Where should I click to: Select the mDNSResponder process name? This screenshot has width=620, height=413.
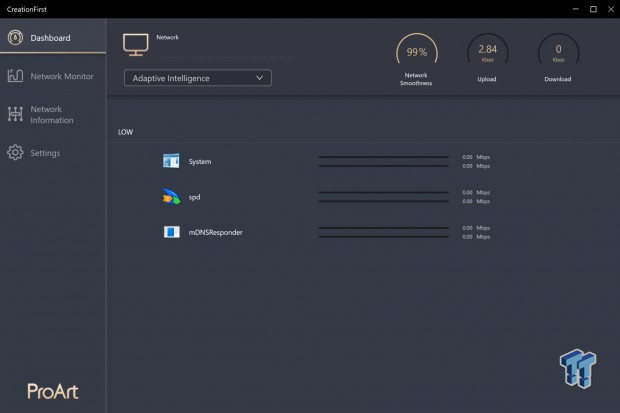215,232
